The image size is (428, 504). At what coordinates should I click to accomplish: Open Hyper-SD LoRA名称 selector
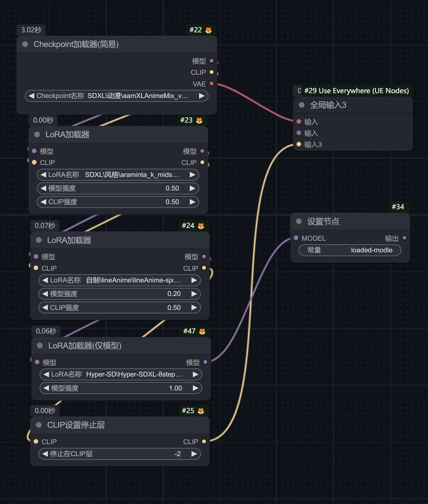120,374
